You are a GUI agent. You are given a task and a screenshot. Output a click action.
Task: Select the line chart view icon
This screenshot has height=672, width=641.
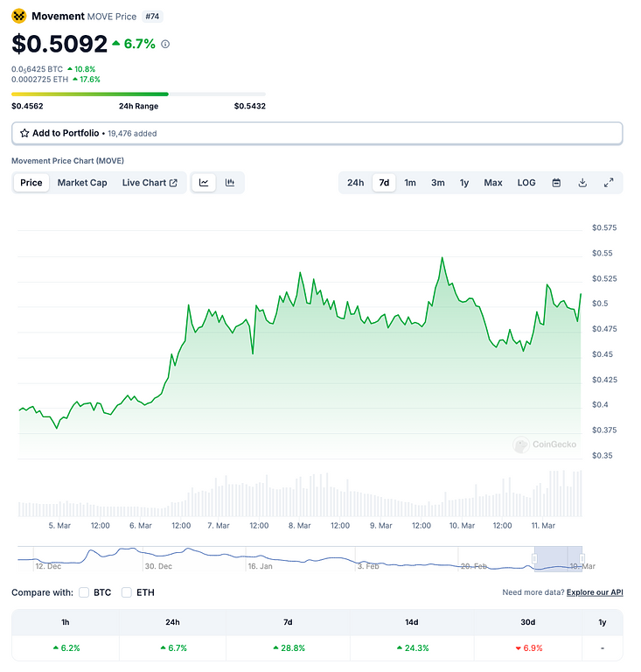click(204, 183)
